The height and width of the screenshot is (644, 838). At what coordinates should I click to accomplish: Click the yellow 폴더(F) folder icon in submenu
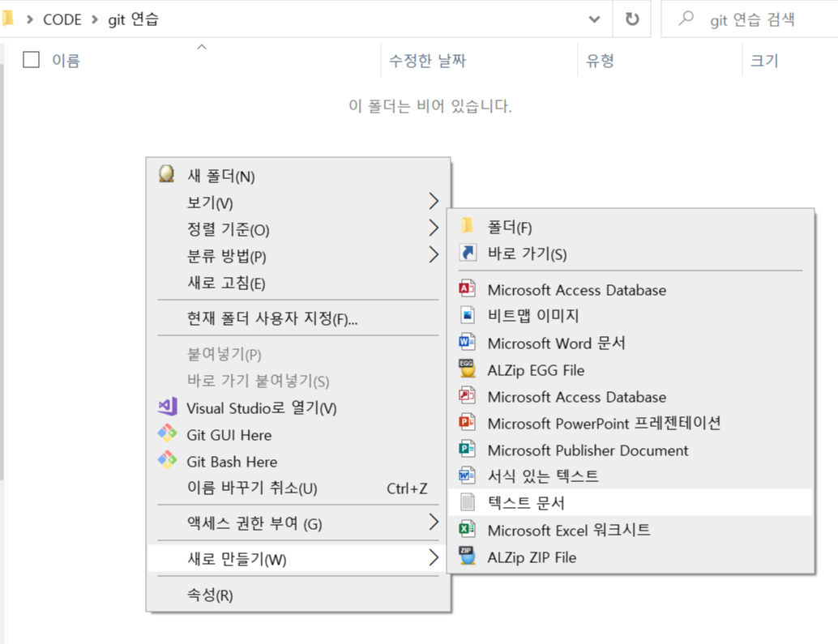click(x=467, y=226)
